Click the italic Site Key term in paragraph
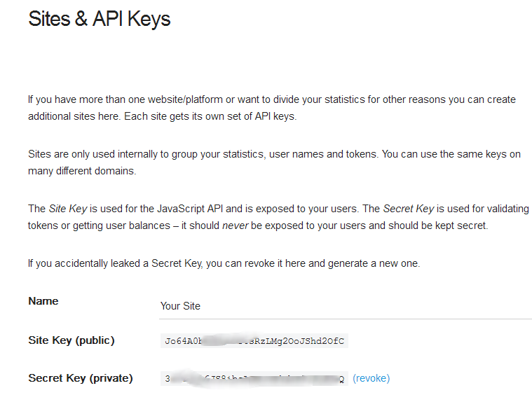The image size is (532, 395). (68, 209)
